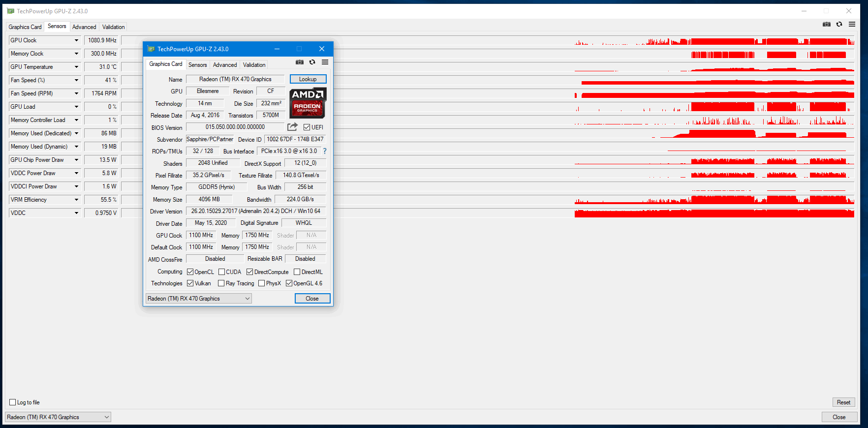This screenshot has width=868, height=428.
Task: Open the Fan Speed (RPM) sensor dropdown
Action: [x=76, y=93]
